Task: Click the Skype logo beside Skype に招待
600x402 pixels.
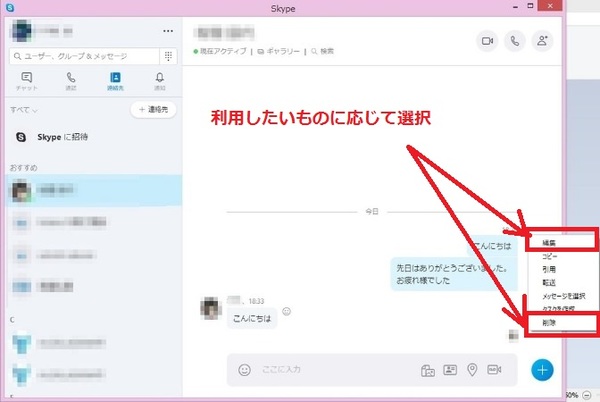Action: pos(21,137)
